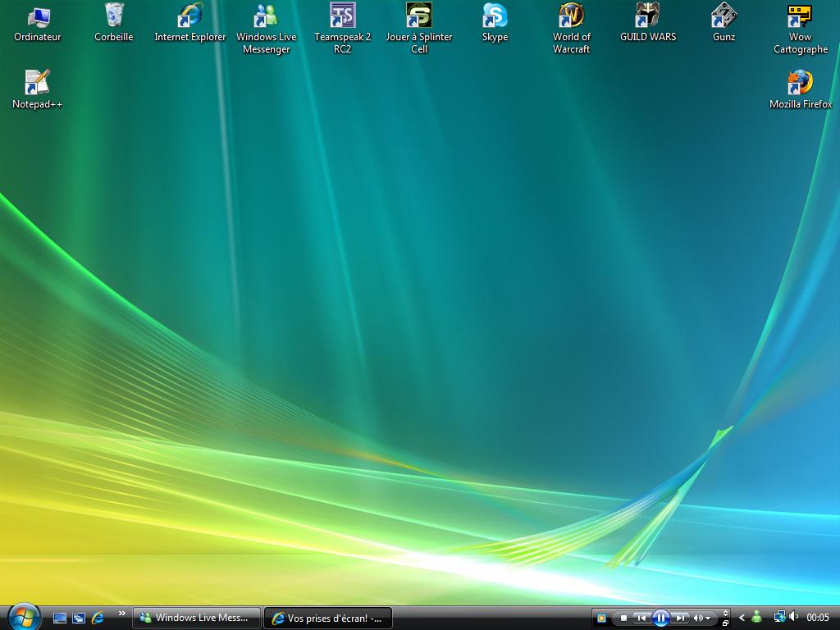The width and height of the screenshot is (840, 630).
Task: Skip to previous track in media toolbar
Action: [641, 619]
